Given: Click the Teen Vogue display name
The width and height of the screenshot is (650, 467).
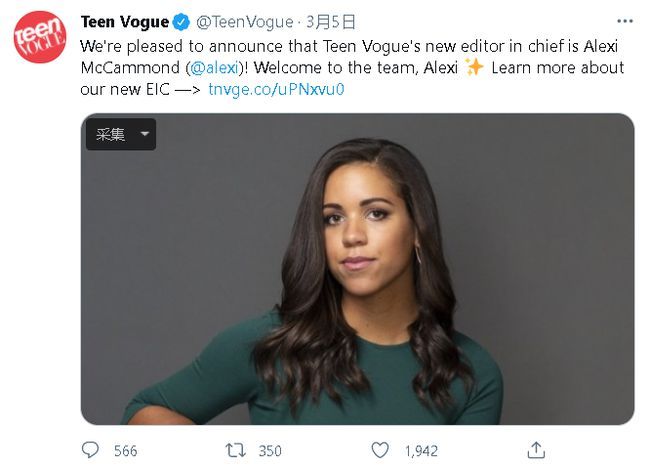Looking at the screenshot, I should 125,22.
